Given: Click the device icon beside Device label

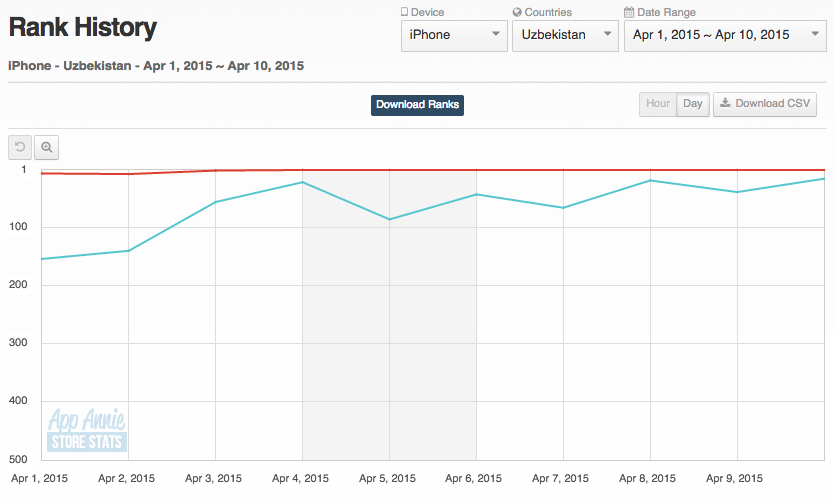Looking at the screenshot, I should (x=404, y=13).
